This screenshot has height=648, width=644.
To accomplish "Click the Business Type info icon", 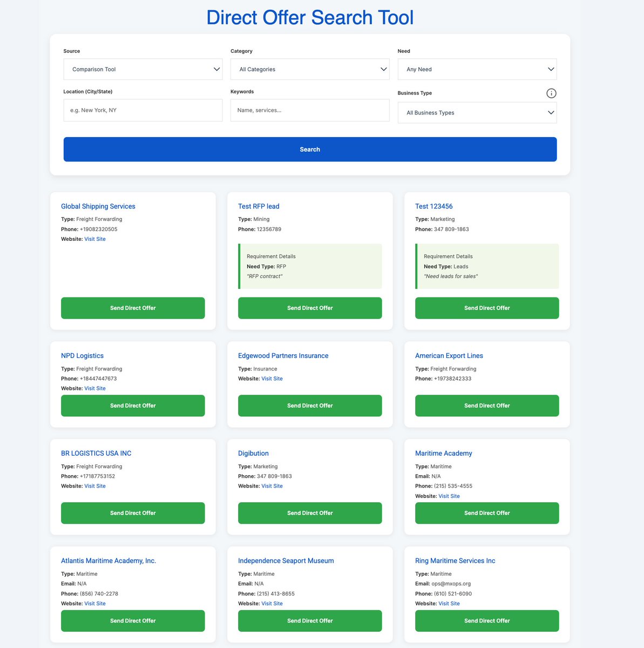I will click(551, 93).
